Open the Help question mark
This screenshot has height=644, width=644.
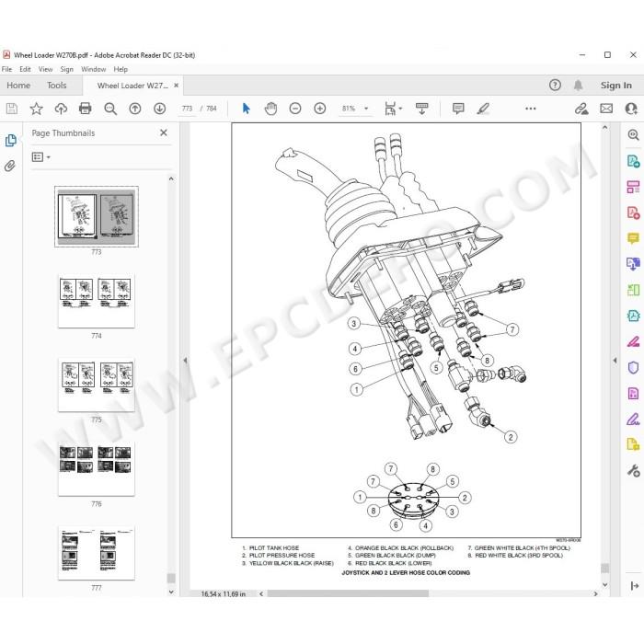point(555,85)
